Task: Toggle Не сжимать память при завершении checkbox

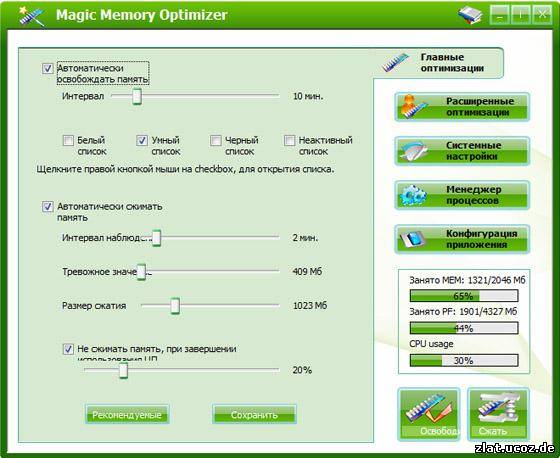Action: click(68, 349)
